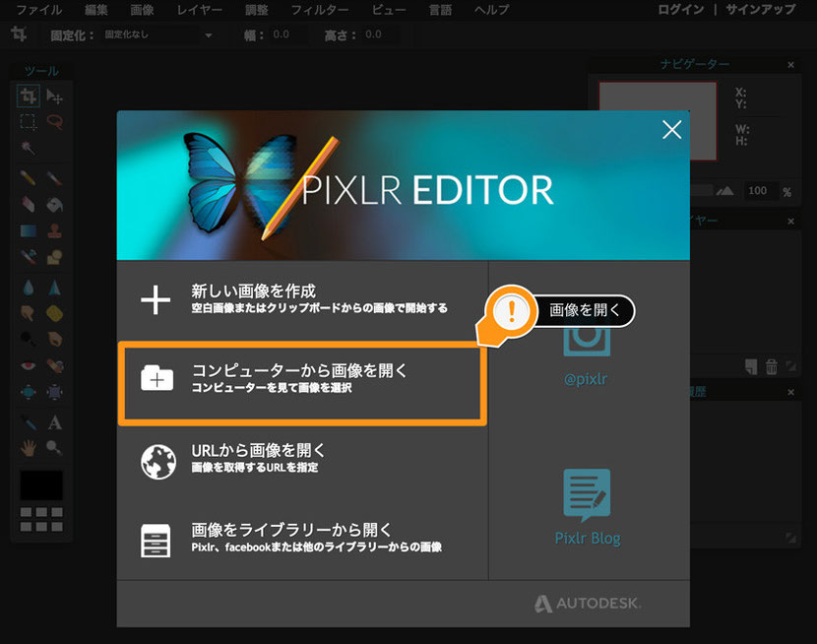
Task: Close the Pixlr Editor welcome dialog
Action: [x=671, y=130]
